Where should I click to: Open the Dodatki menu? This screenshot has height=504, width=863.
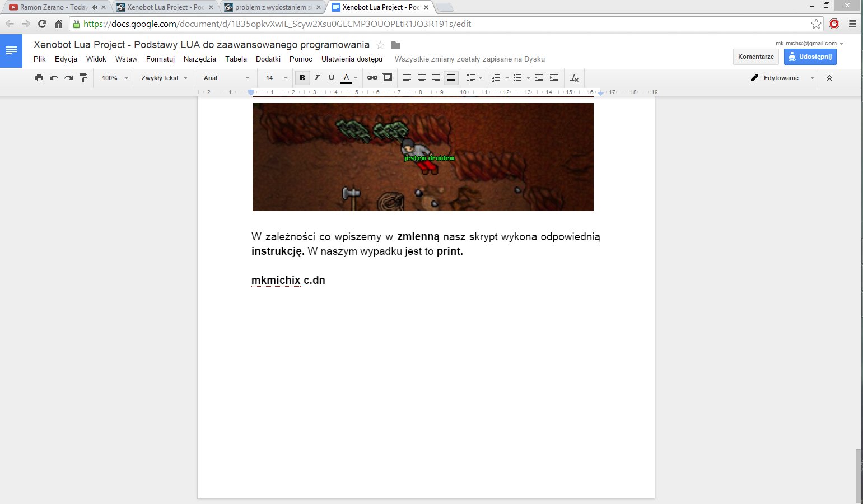pos(268,59)
